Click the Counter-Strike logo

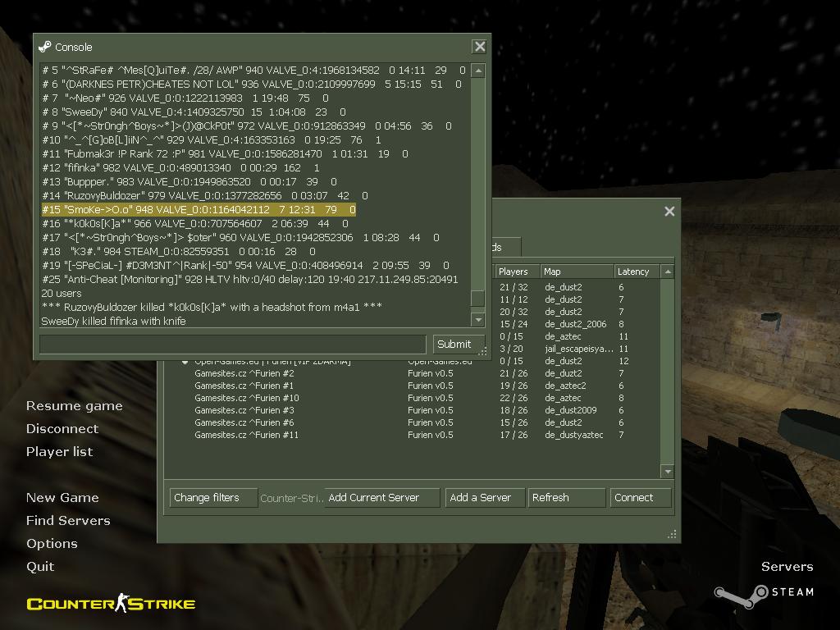pos(111,605)
